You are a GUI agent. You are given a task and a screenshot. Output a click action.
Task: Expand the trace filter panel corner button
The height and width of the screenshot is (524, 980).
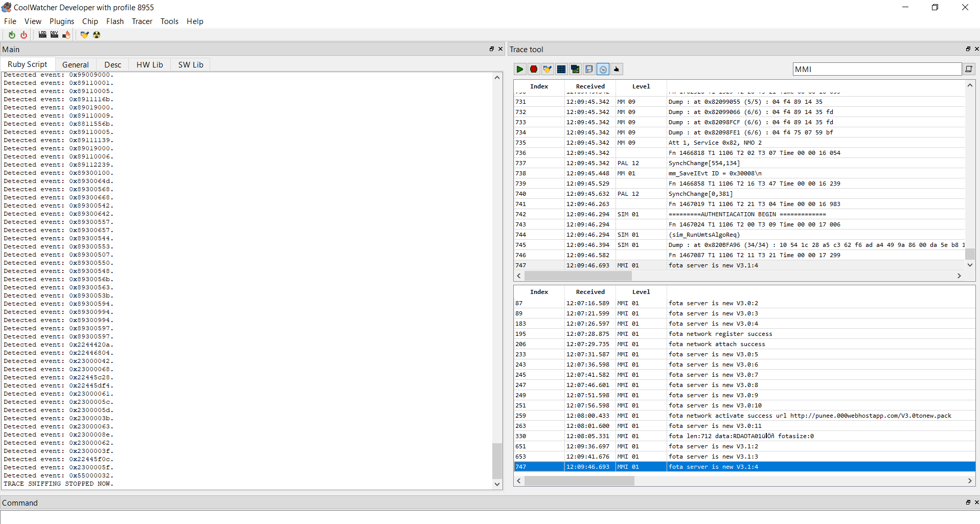pyautogui.click(x=969, y=69)
